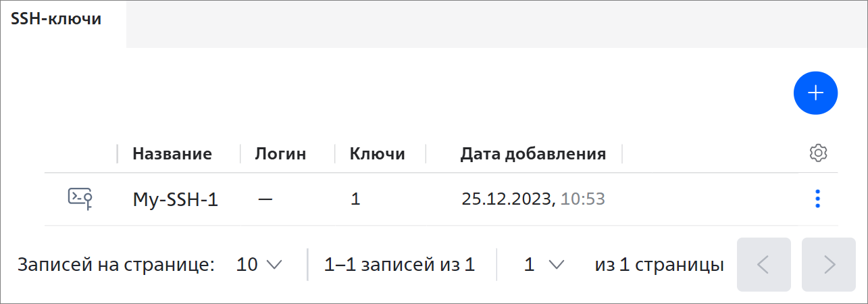
Task: Open the My-SSH-1 key entry
Action: 175,199
